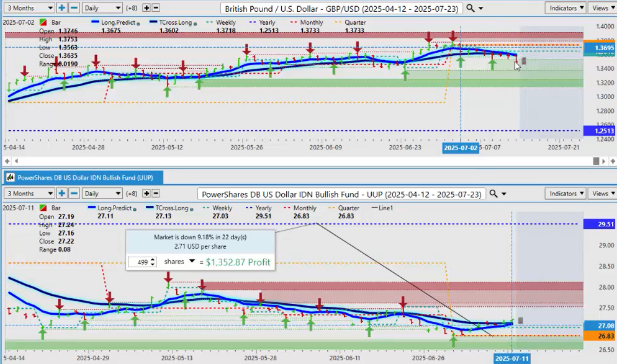The image size is (617, 364).
Task: Toggle the TCross.Long legend on UUP chart
Action: pyautogui.click(x=161, y=208)
